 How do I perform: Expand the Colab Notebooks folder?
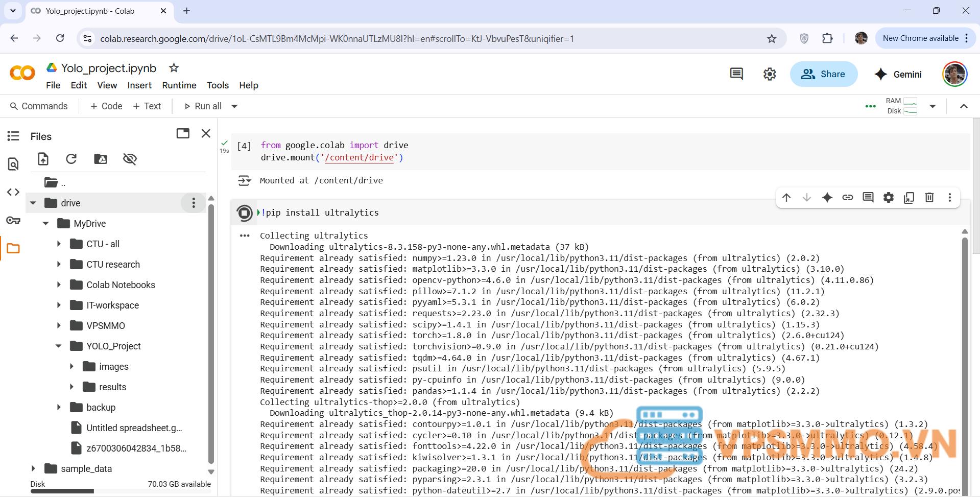pyautogui.click(x=59, y=285)
